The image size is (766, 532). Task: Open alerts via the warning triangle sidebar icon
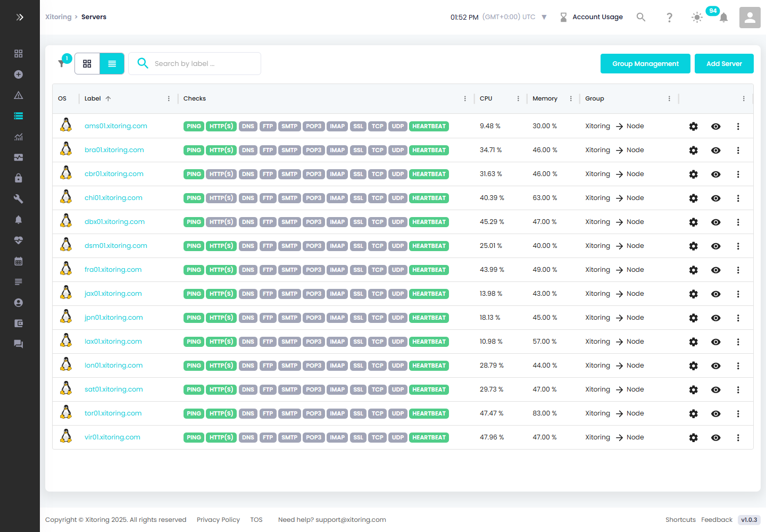click(x=19, y=95)
